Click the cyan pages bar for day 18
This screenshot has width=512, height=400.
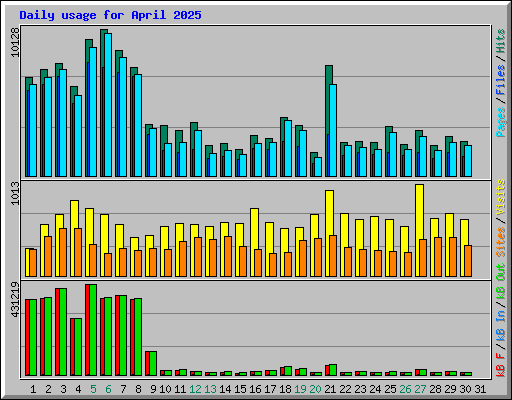[x=288, y=148]
